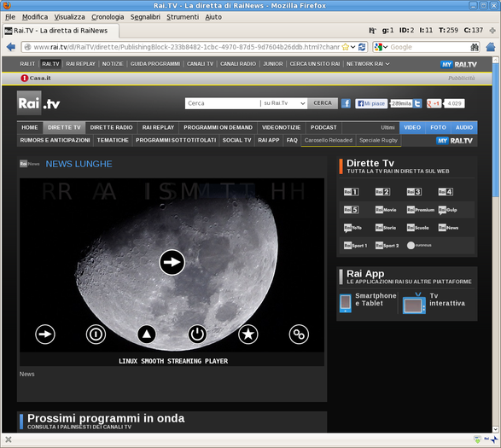Click the player's bottom-row right-arrow circle button
This screenshot has width=501, height=448.
coord(45,335)
